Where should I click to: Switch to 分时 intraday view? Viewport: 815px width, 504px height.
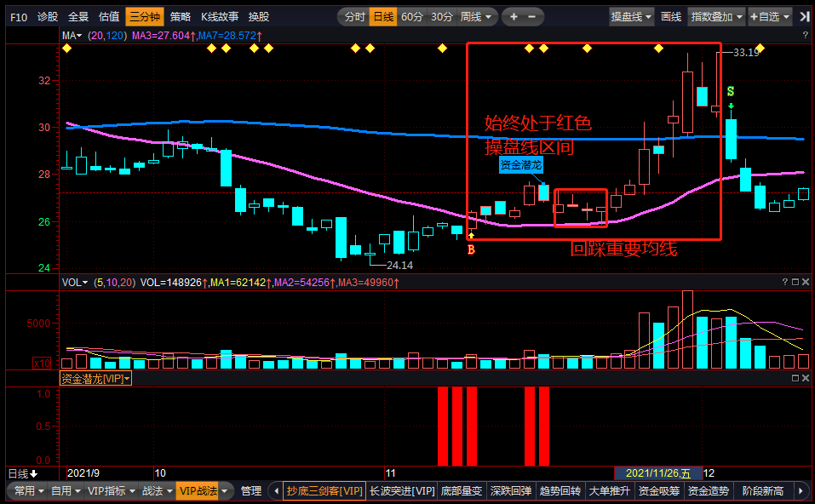click(353, 16)
